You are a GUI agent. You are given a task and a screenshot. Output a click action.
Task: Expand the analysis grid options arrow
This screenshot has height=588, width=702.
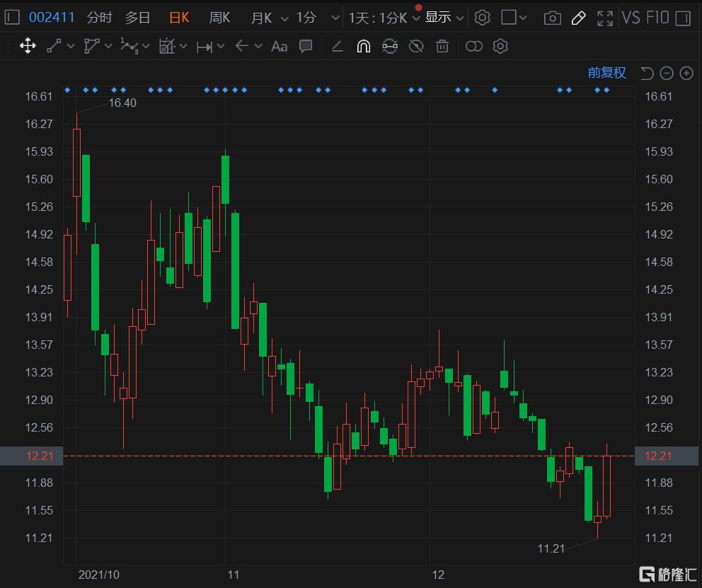(183, 46)
